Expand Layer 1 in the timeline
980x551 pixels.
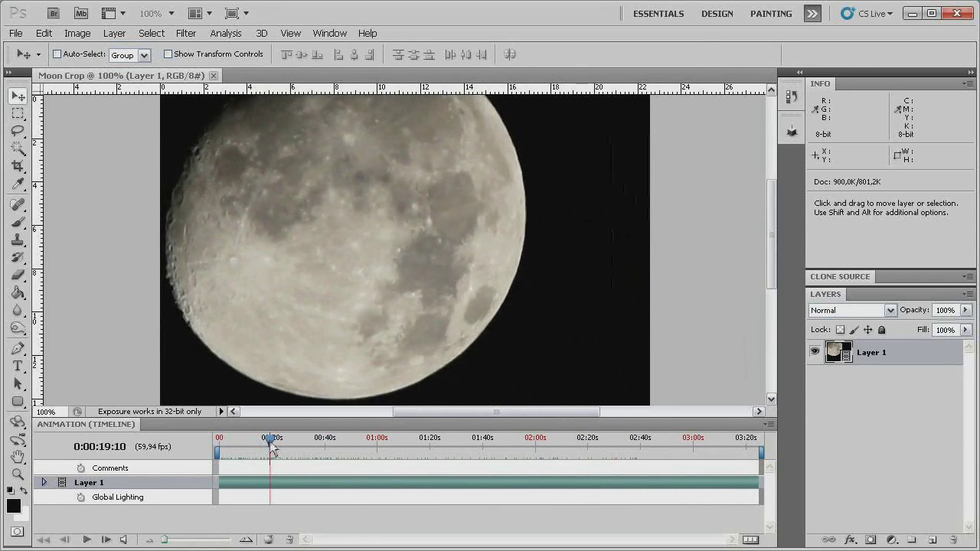tap(44, 482)
